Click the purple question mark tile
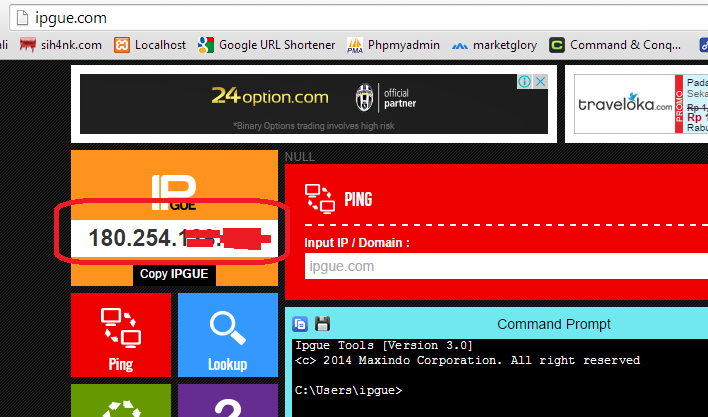 click(228, 401)
